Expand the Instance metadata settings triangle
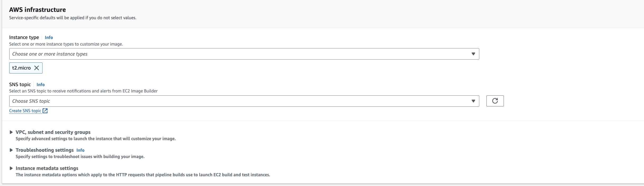644x186 pixels. click(11, 168)
